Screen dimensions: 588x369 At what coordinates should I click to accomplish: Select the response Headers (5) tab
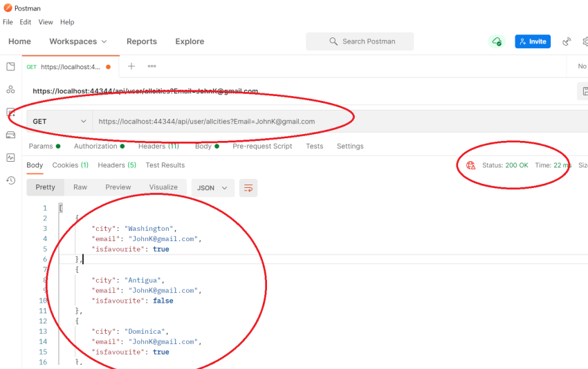117,165
